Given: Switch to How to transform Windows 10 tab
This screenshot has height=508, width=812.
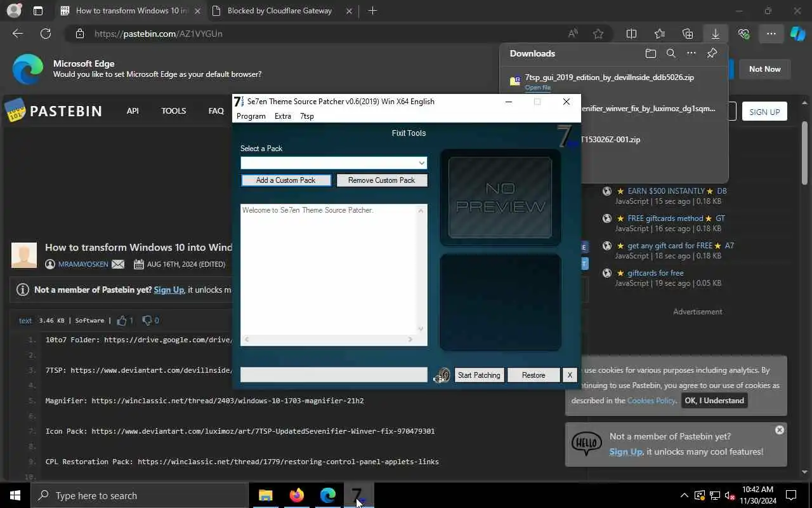Looking at the screenshot, I should click(x=131, y=11).
